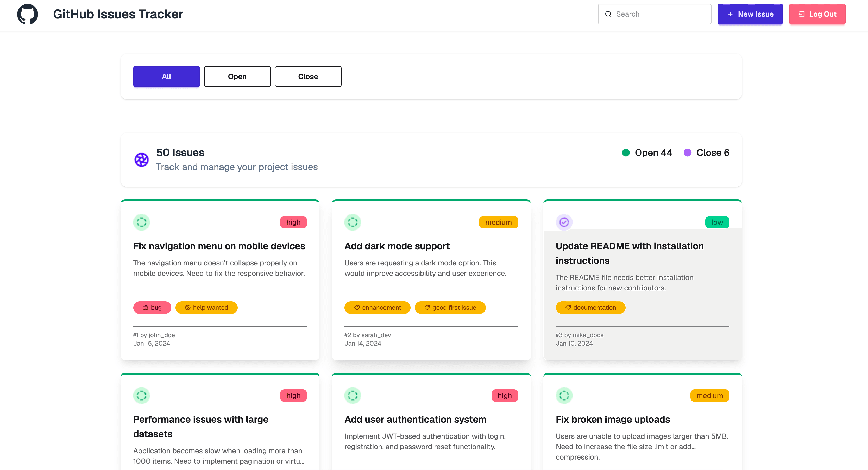The image size is (868, 470).
Task: Click '#2 by sarah_dev' text
Action: point(368,335)
